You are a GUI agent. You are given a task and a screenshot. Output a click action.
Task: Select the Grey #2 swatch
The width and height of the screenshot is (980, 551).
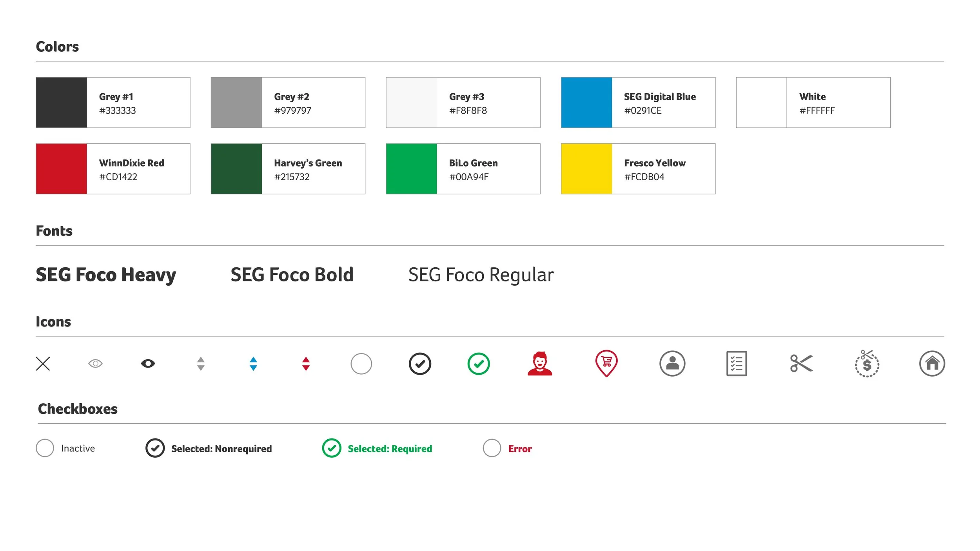(x=236, y=102)
